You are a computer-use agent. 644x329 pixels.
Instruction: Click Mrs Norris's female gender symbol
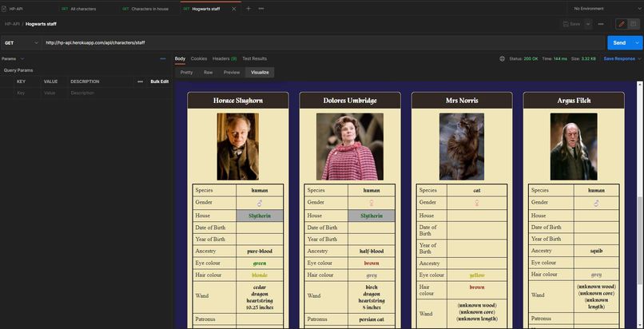pos(477,203)
